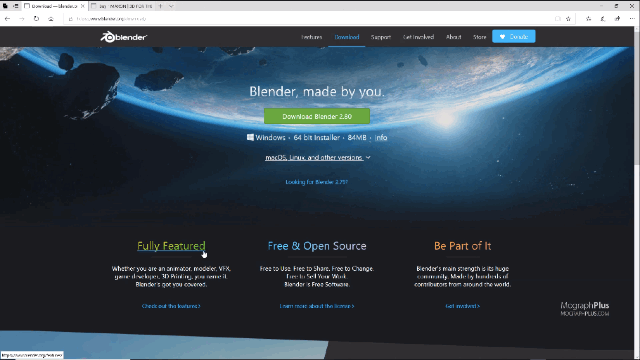Click the share page icon
Image resolution: width=640 pixels, height=360 pixels.
click(x=618, y=19)
